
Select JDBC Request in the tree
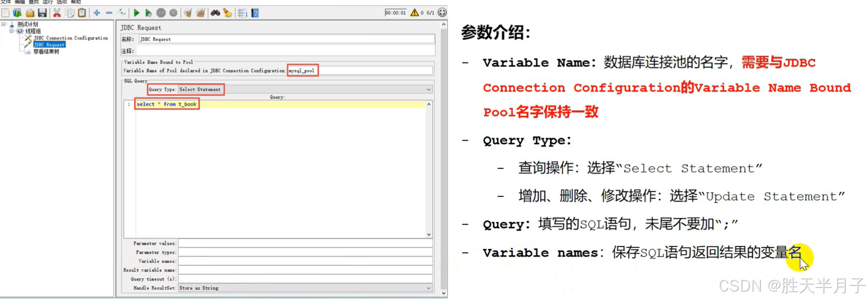click(x=49, y=45)
